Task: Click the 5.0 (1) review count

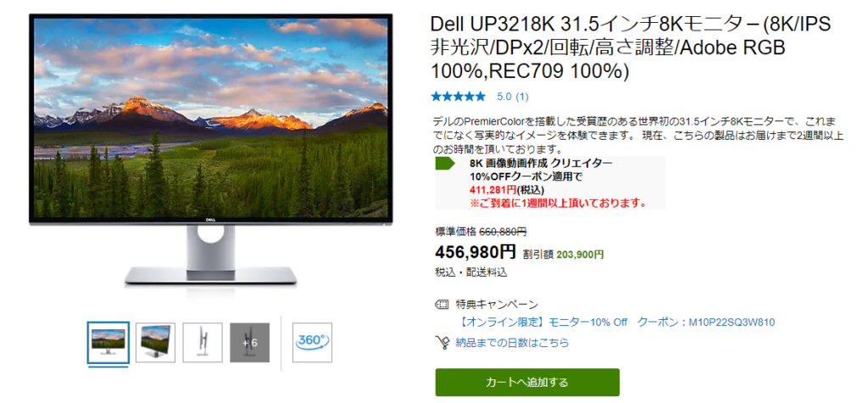Action: tap(513, 97)
